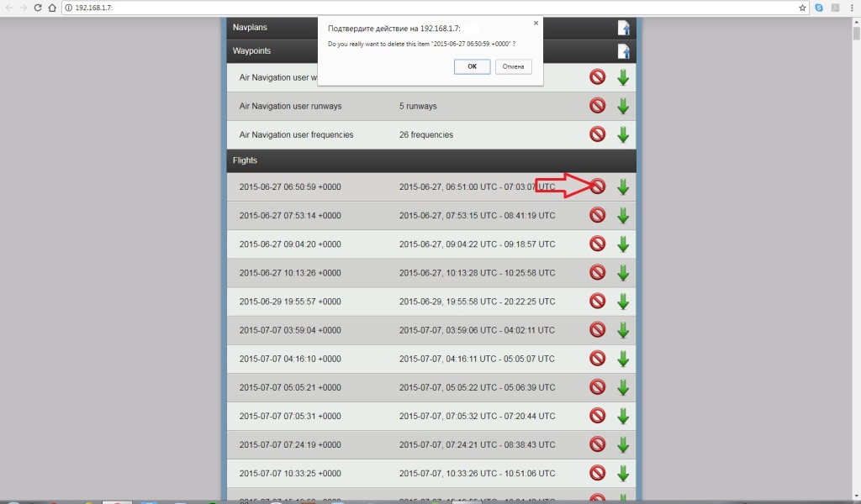
Task: Close the confirmation dialog with the X
Action: click(536, 24)
